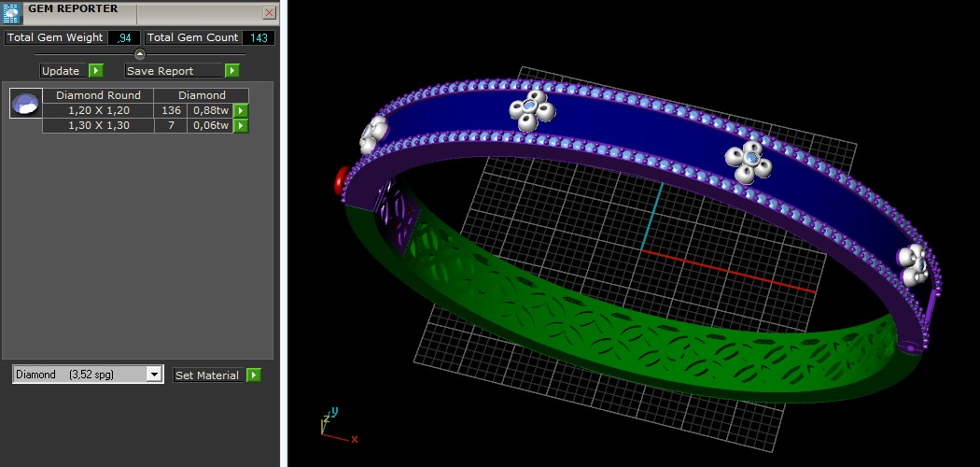
Task: Click the Total Gem Weight label
Action: pyautogui.click(x=55, y=37)
